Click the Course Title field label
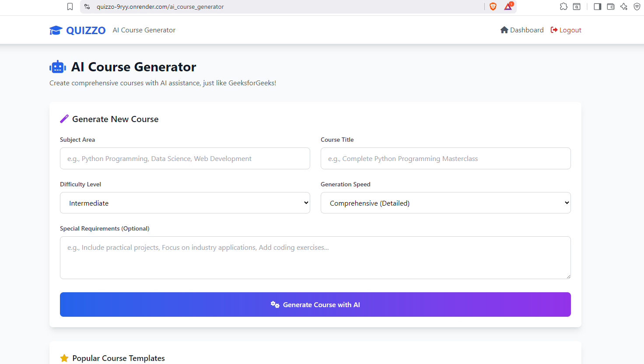Image resolution: width=644 pixels, height=364 pixels. coord(337,140)
